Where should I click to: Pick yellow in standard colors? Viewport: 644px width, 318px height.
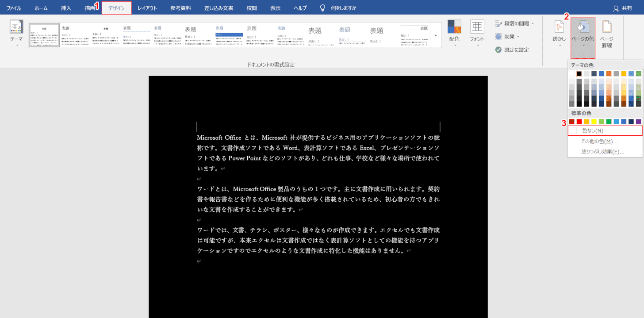(594, 122)
